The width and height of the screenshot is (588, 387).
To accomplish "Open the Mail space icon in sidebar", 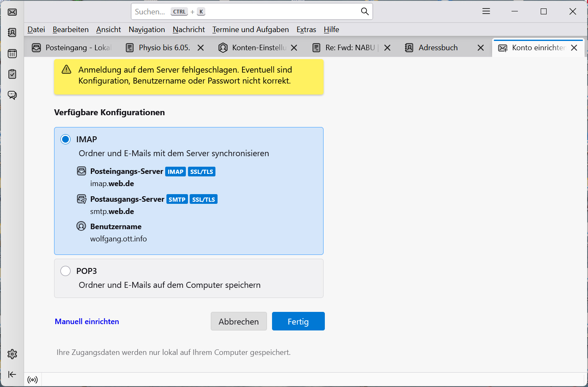I will point(12,12).
